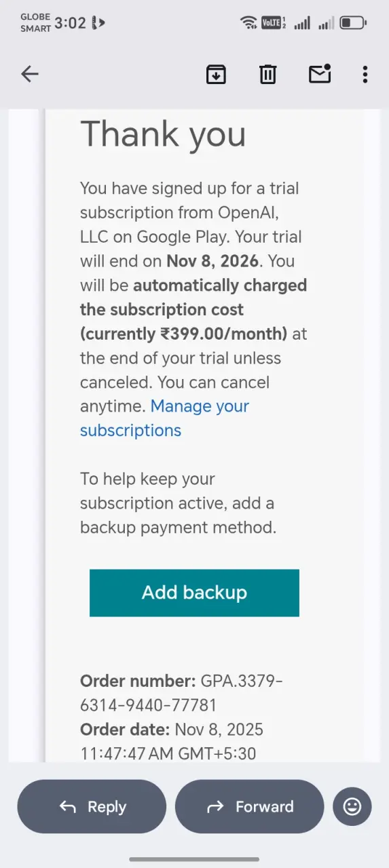Tap the Add backup button
This screenshot has height=868, width=389.
point(194,593)
